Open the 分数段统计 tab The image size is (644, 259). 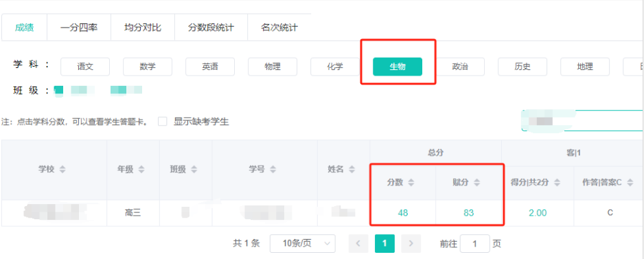click(x=211, y=28)
